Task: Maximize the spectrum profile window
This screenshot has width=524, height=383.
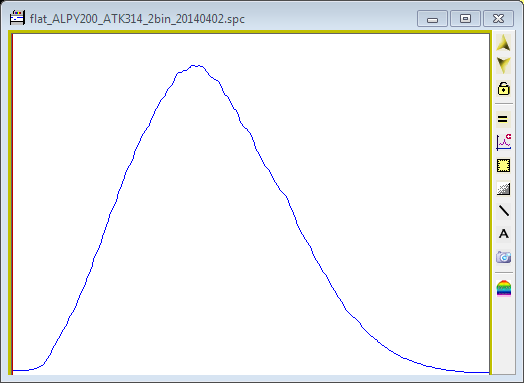Action: pos(465,18)
